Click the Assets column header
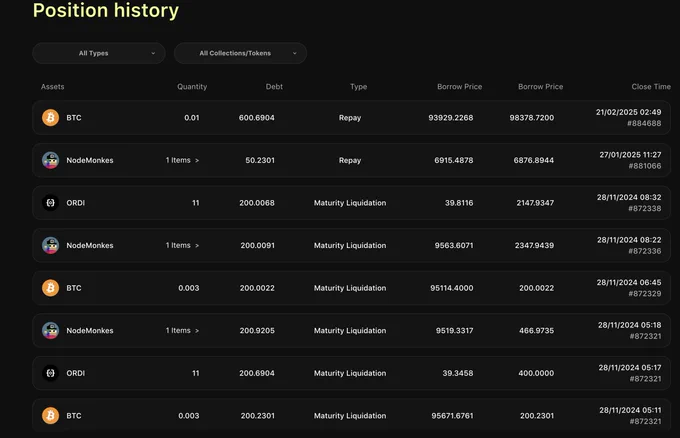The width and height of the screenshot is (680, 438). (x=52, y=87)
